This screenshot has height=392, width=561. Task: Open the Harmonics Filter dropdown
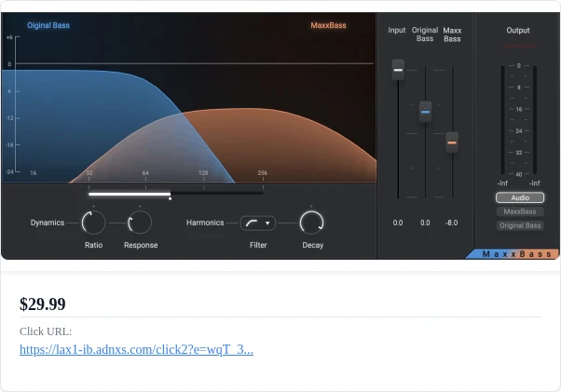coord(257,223)
